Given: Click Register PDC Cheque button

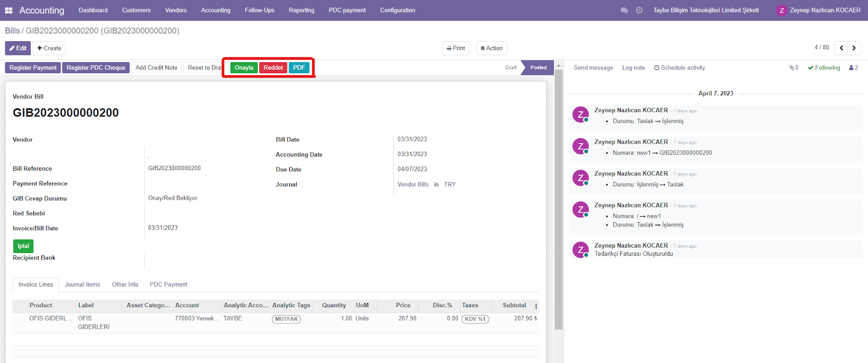Looking at the screenshot, I should click(96, 68).
